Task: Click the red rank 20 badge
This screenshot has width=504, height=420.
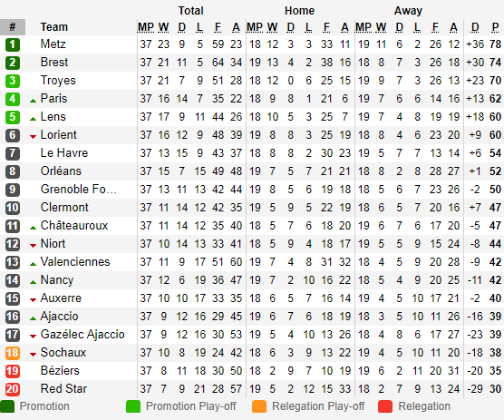Action: (x=13, y=389)
